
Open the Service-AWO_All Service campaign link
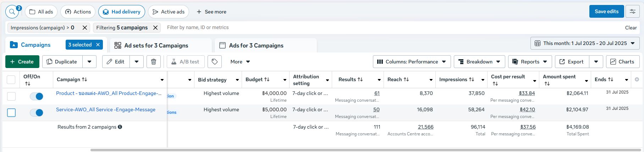point(105,109)
